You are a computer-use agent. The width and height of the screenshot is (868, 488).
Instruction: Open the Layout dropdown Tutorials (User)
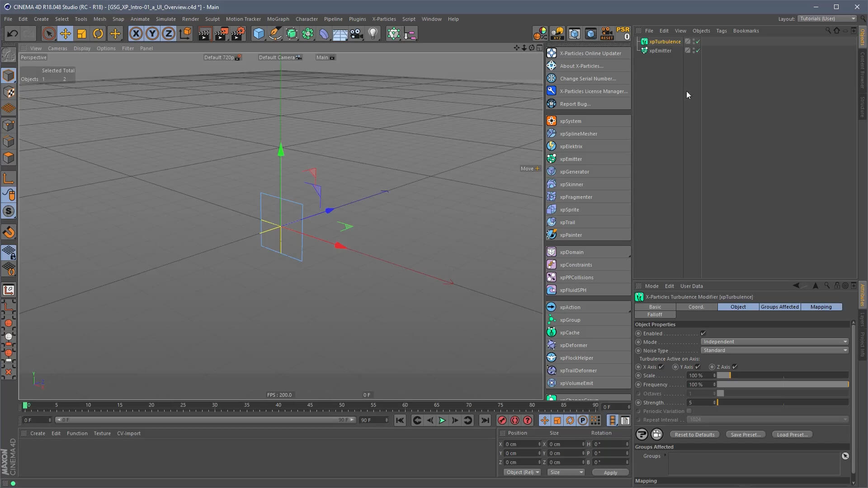click(827, 19)
